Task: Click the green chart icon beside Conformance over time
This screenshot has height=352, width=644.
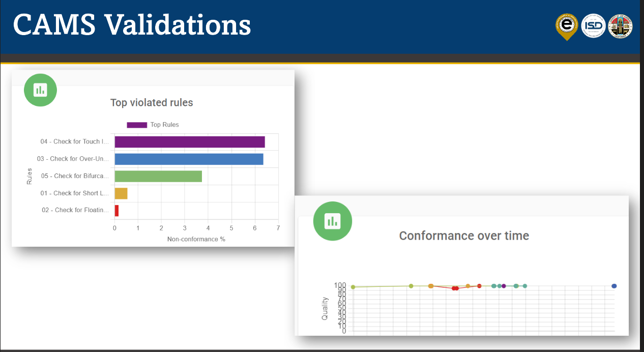Action: click(x=333, y=221)
